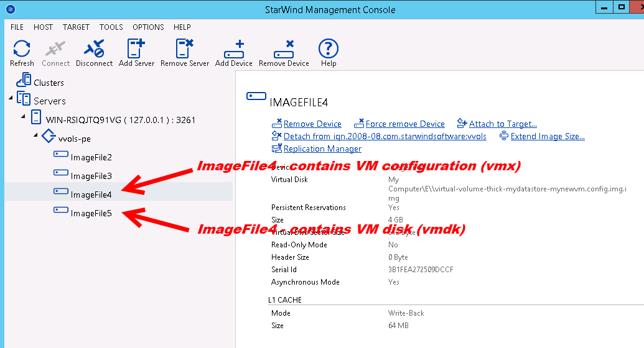Image resolution: width=644 pixels, height=348 pixels.
Task: Click the Connect toolbar icon
Action: [x=55, y=48]
